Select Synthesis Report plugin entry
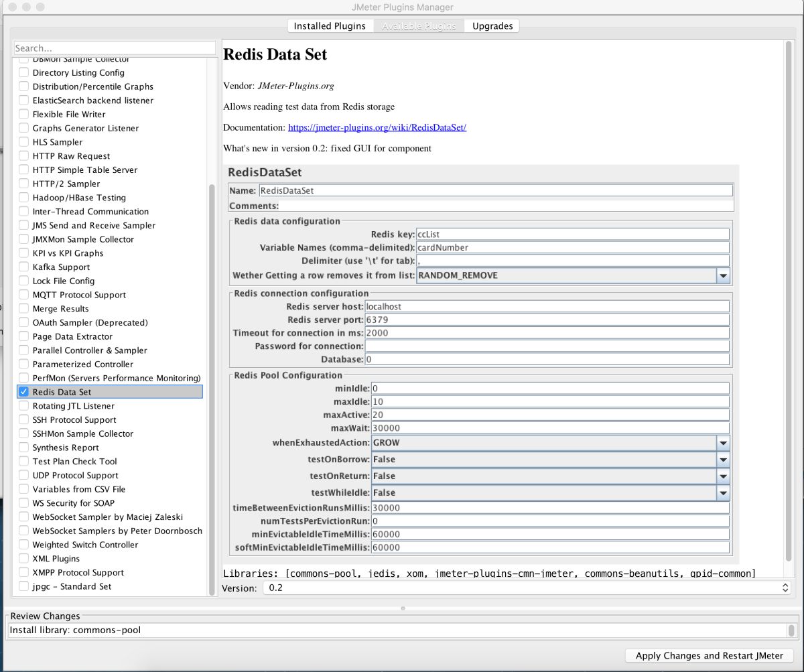Image resolution: width=804 pixels, height=672 pixels. coord(66,448)
